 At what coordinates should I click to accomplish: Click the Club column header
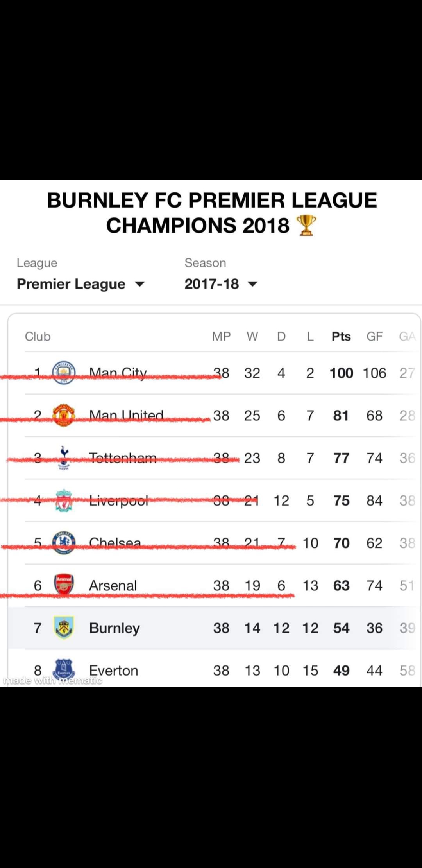pos(38,336)
